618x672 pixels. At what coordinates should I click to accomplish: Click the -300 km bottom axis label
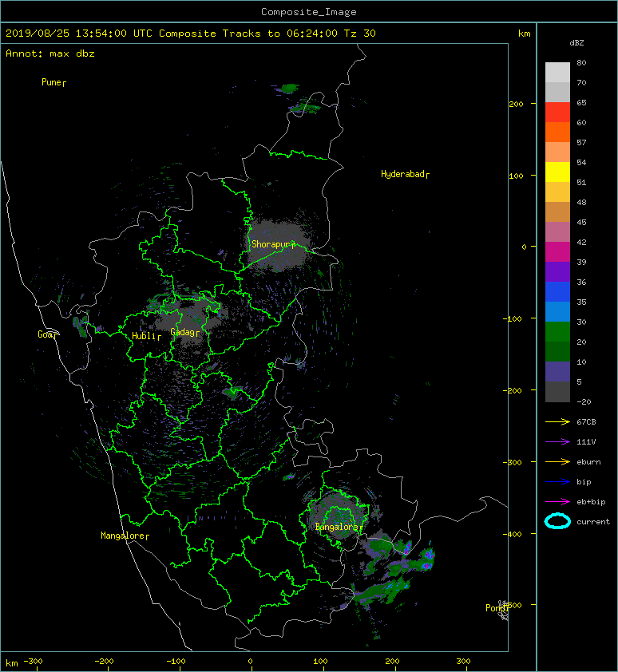click(x=33, y=662)
